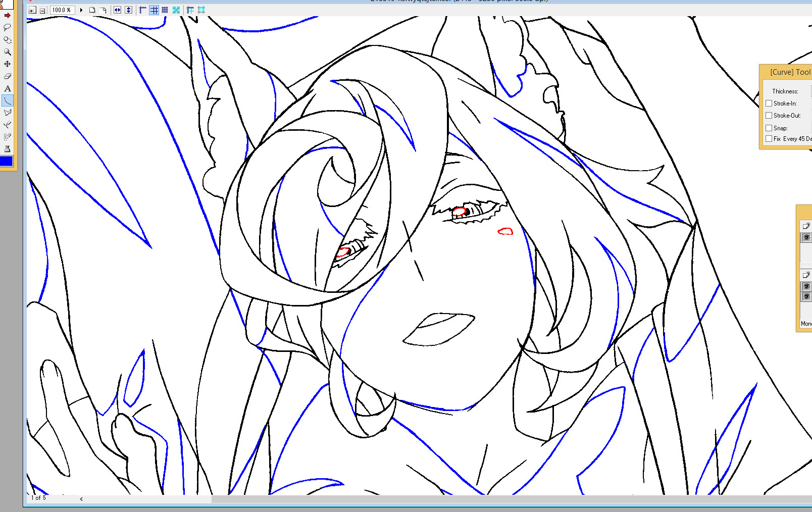Toggle the blue-and-cyan guide lines icon

[190, 10]
